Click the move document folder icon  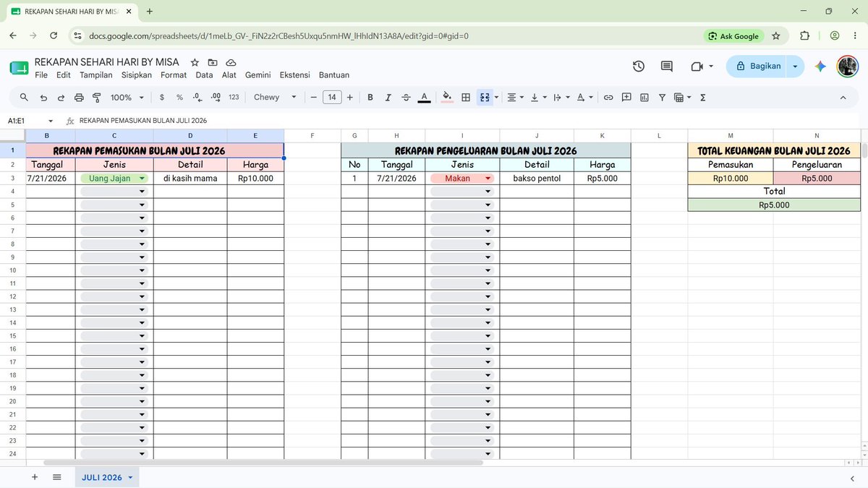pos(213,62)
